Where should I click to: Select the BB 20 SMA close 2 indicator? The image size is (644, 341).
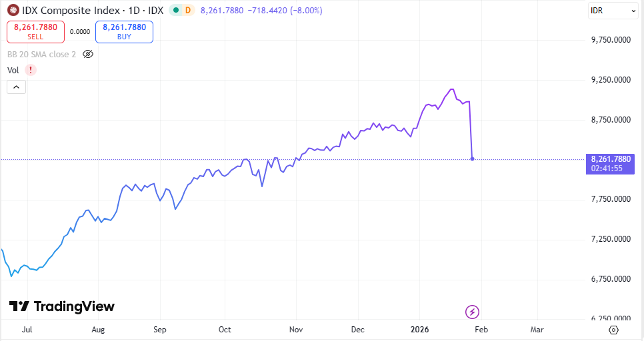point(41,54)
